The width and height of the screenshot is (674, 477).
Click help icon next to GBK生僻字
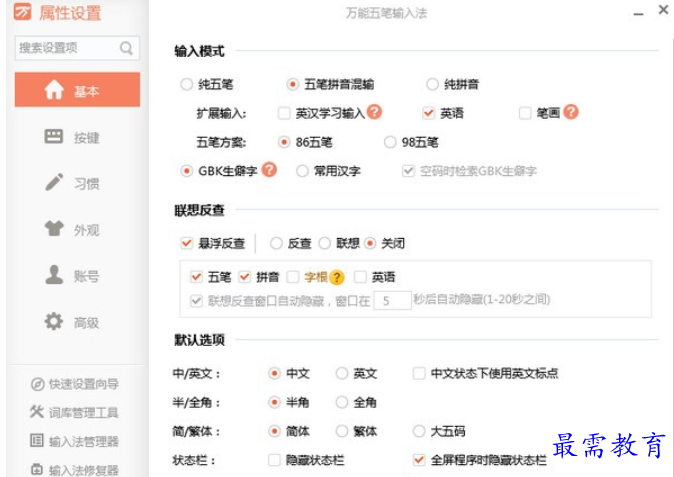(x=269, y=169)
